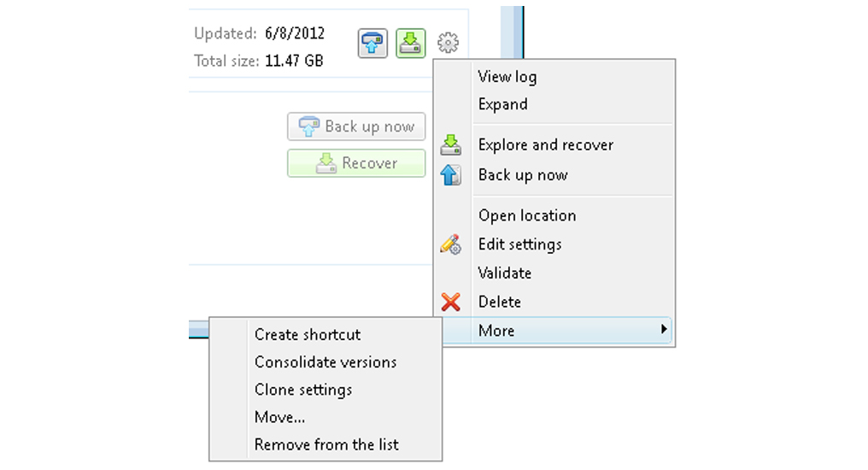Choose Remove from the list
Viewport: 868px width, 470px height.
pyautogui.click(x=326, y=444)
